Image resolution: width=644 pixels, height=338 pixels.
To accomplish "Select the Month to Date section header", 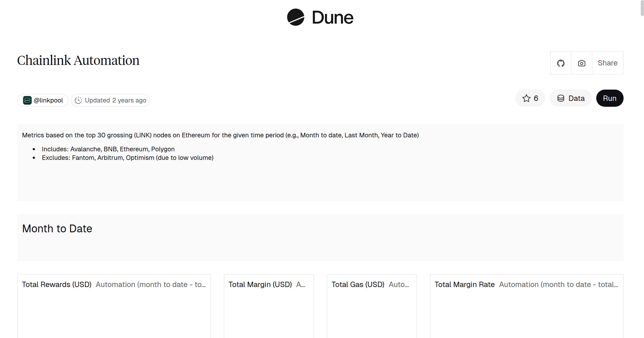I will tap(57, 229).
